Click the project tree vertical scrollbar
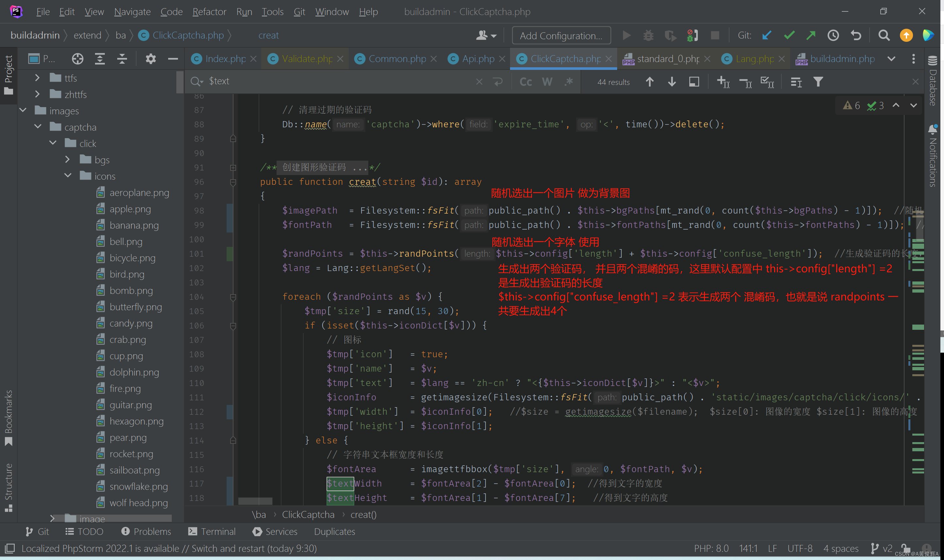The height and width of the screenshot is (560, 944). click(179, 82)
